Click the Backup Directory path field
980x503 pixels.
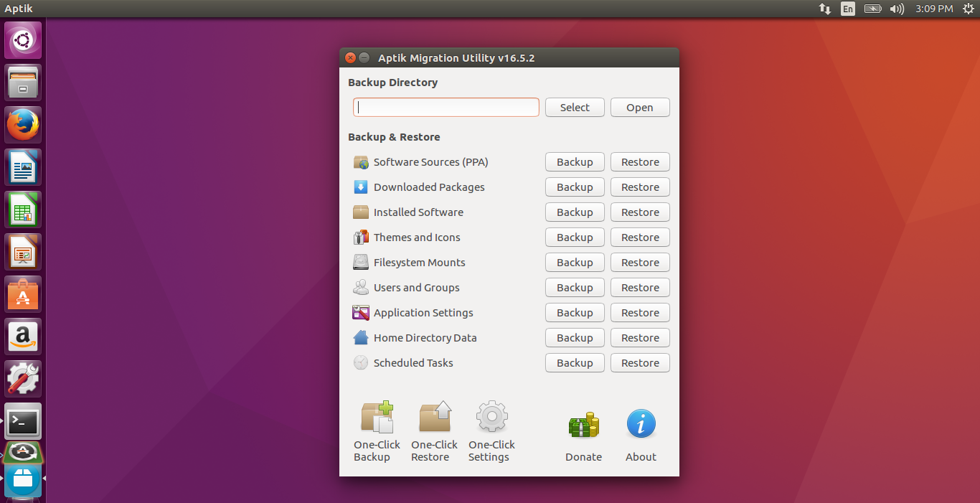446,108
